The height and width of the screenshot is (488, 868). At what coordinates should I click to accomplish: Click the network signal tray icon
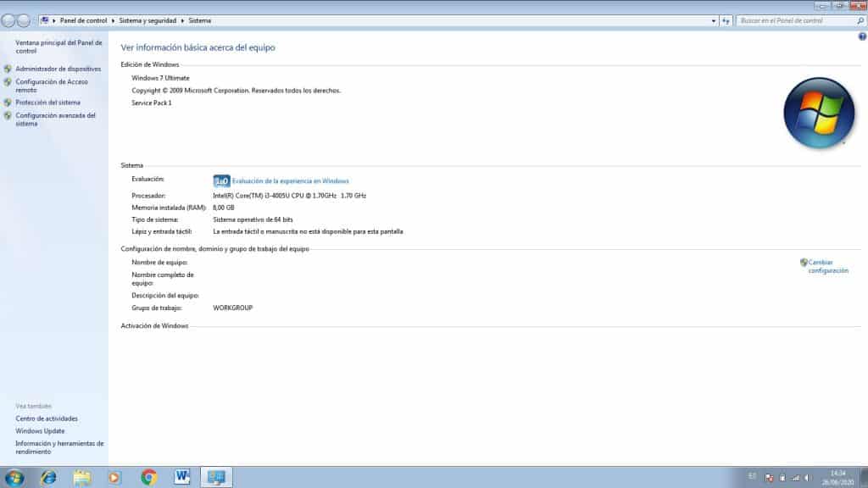(795, 478)
